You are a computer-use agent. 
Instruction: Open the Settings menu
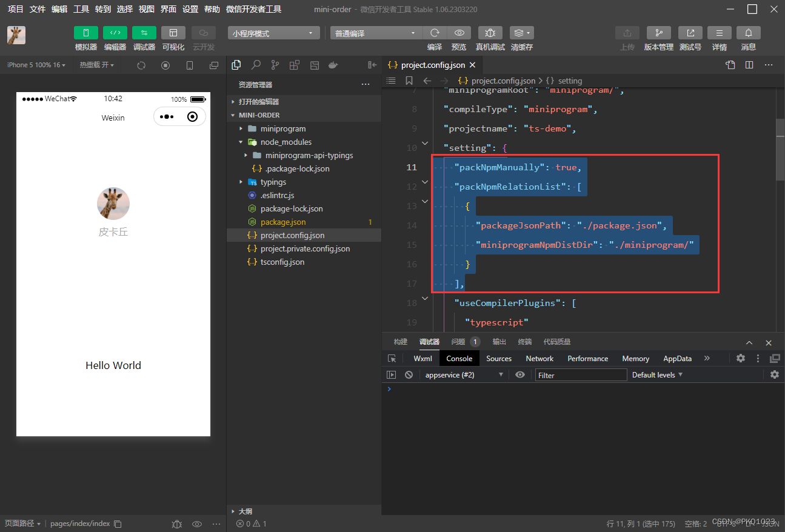pos(190,9)
